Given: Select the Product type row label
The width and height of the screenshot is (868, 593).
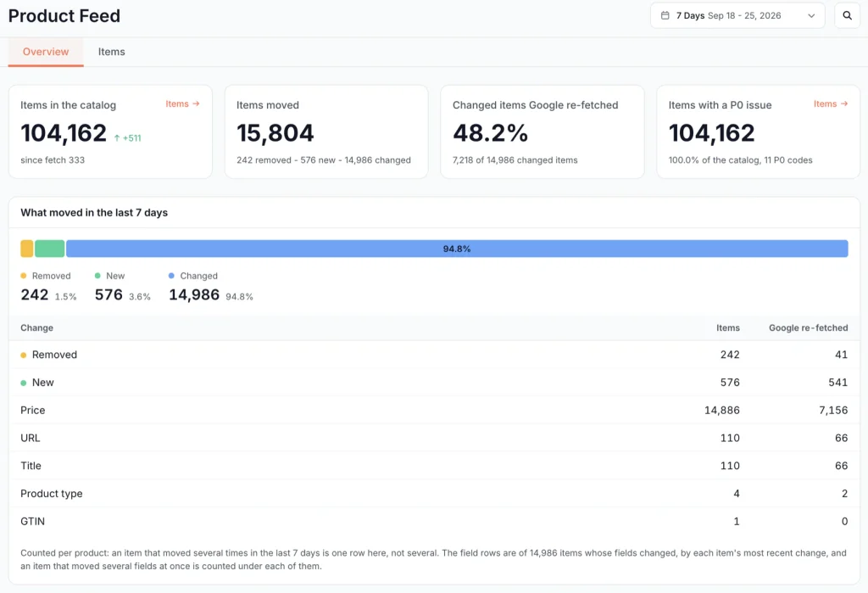Looking at the screenshot, I should [52, 493].
